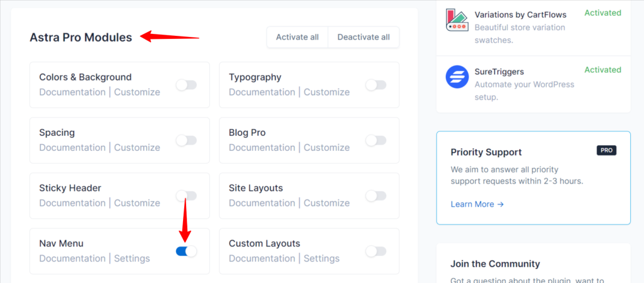Click Learn More in Priority Support

(477, 204)
